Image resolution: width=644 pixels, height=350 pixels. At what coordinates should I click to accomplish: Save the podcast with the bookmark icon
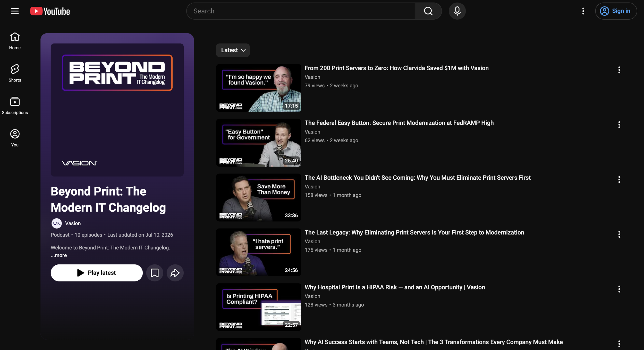point(155,273)
